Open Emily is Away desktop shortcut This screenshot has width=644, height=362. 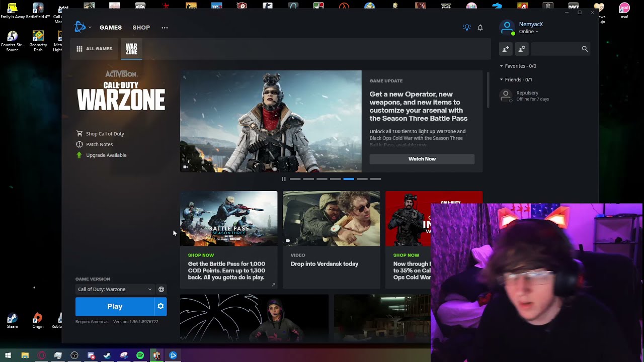click(x=13, y=11)
